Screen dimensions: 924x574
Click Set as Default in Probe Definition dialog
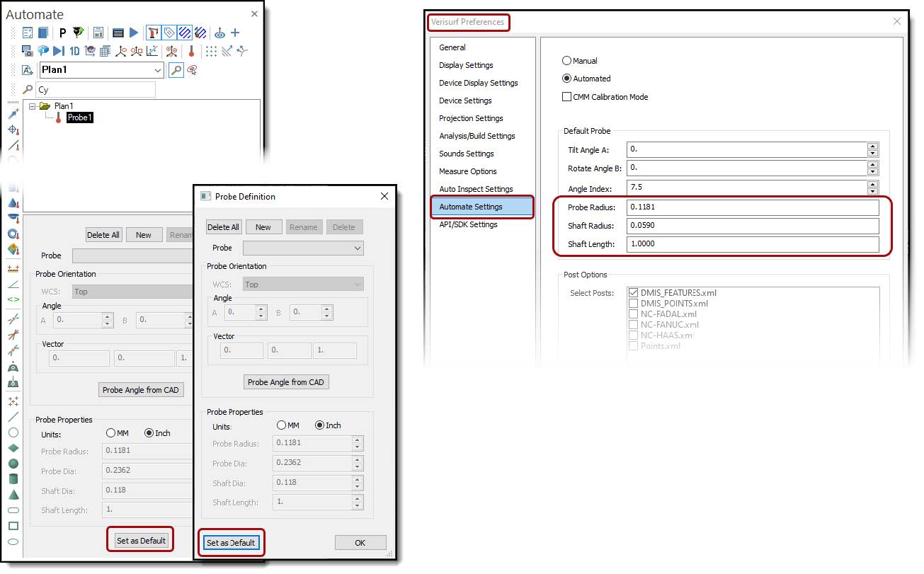(x=231, y=543)
